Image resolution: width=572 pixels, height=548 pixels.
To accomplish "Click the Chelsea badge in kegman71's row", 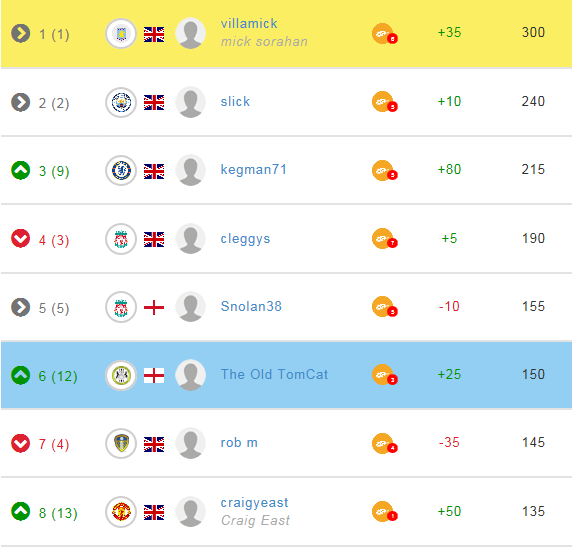I will [x=121, y=170].
